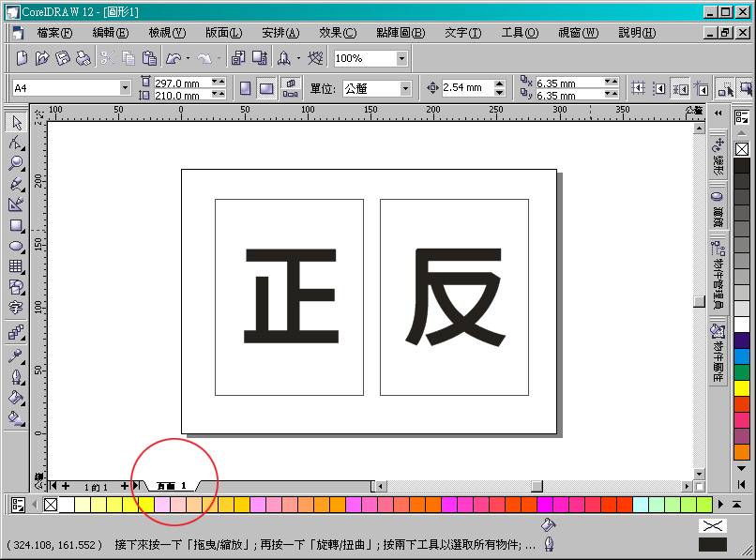Select the Text tool (字)

click(16, 308)
